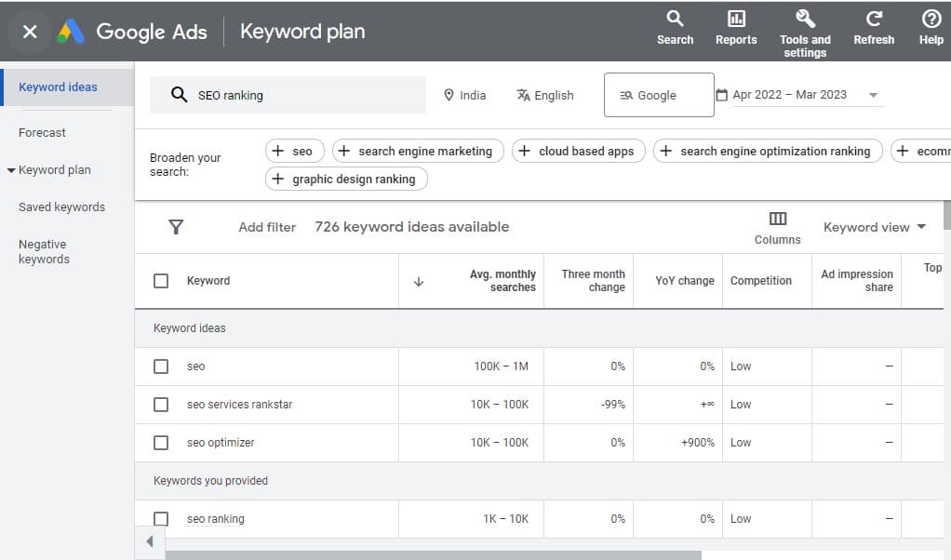Click the magnifier icon in the keyword search box
Screen dimensions: 951x560
click(179, 95)
